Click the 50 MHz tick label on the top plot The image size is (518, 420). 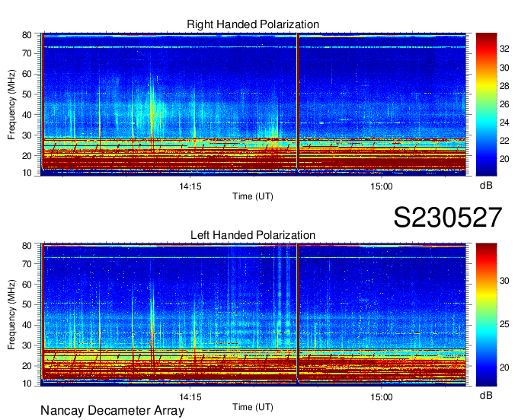tap(27, 94)
